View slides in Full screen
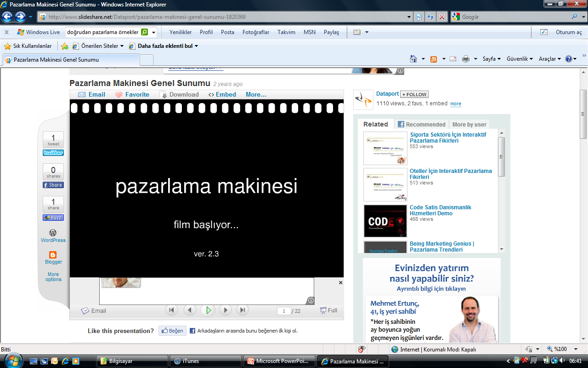Screen dimensions: 588x368 tap(328, 310)
